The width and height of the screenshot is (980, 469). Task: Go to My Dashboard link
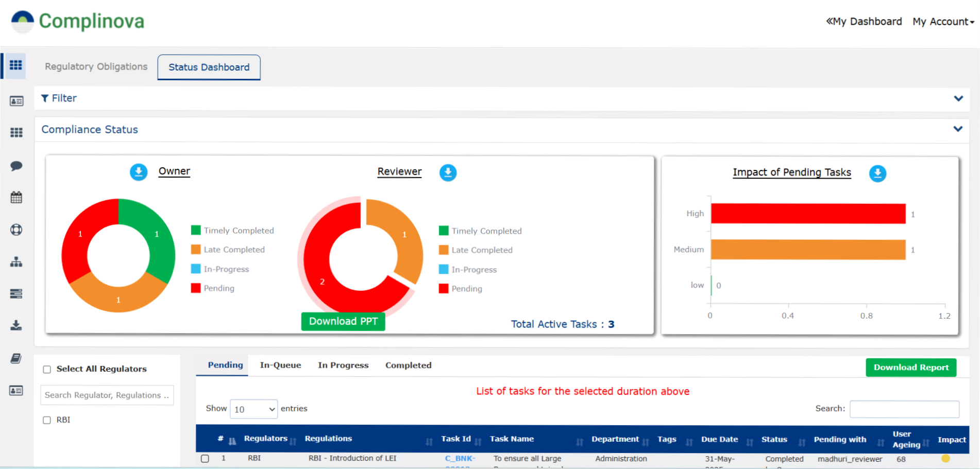click(x=864, y=22)
